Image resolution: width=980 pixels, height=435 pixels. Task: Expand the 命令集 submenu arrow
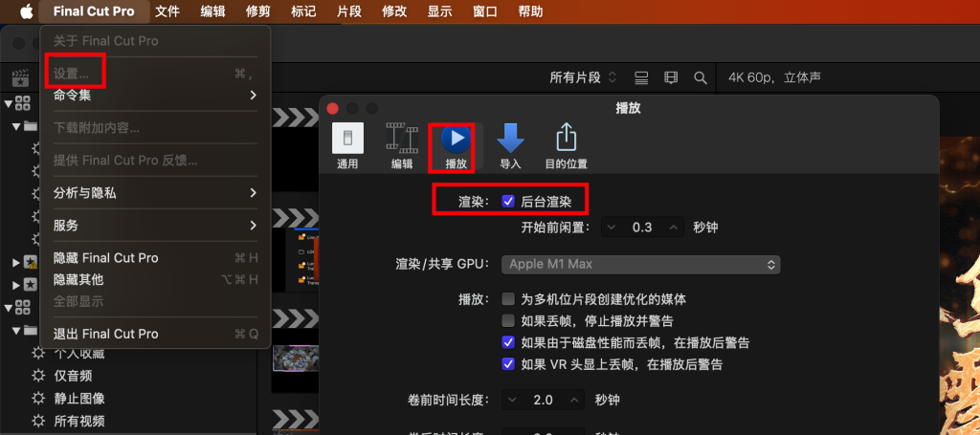253,96
